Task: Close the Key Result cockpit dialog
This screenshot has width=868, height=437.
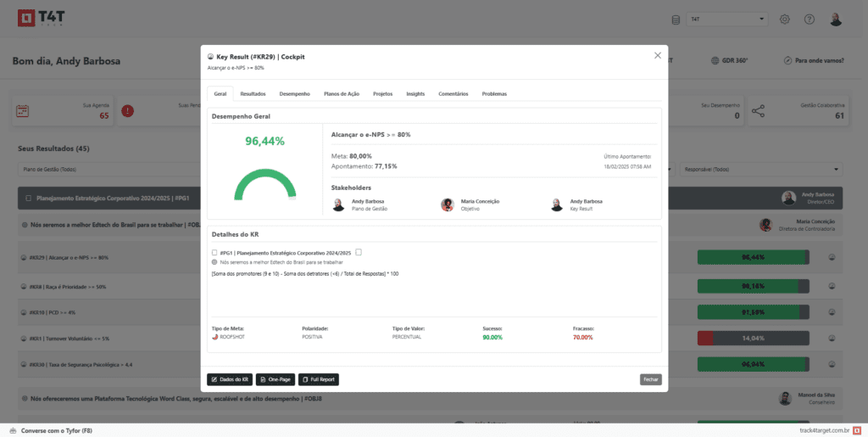Action: 658,55
